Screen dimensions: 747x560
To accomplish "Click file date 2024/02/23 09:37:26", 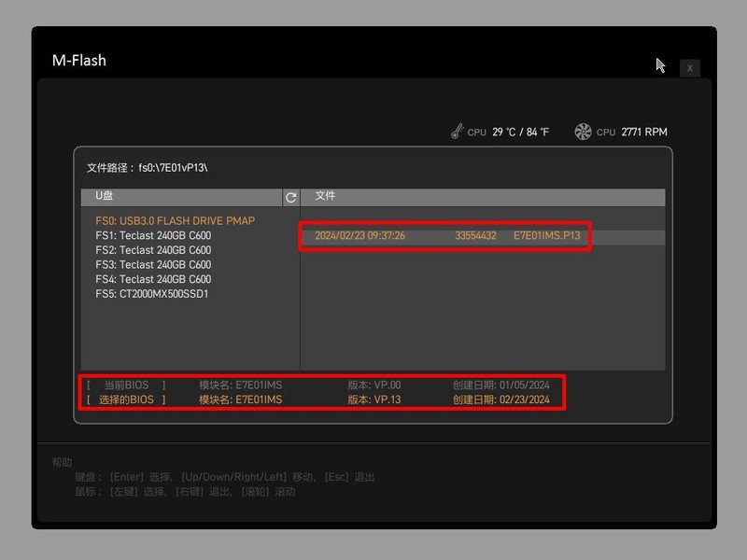I will [359, 236].
